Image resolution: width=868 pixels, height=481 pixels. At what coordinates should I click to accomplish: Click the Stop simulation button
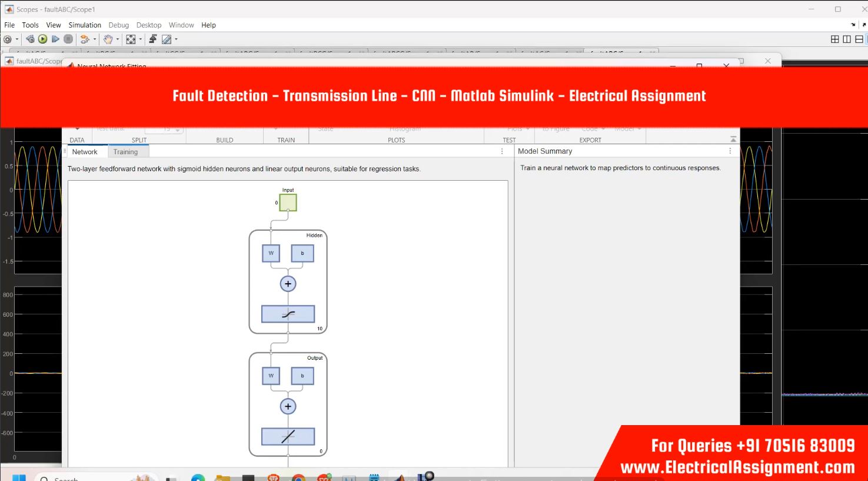pyautogui.click(x=68, y=39)
